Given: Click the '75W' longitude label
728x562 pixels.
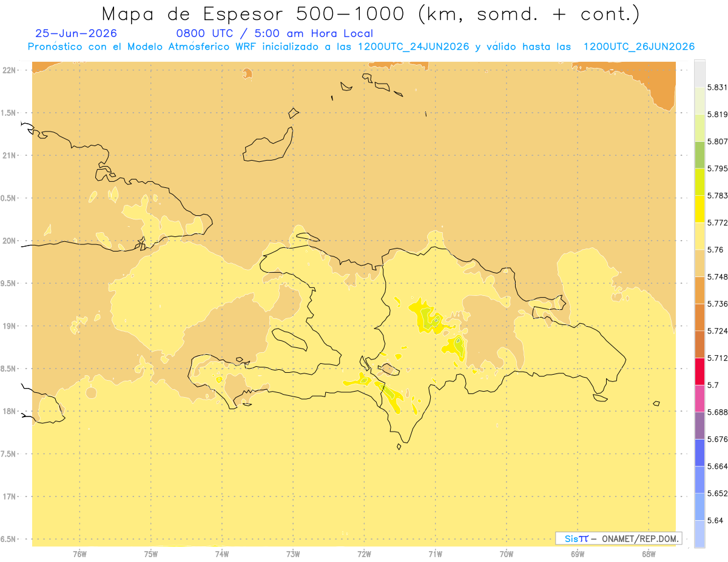Looking at the screenshot, I should pos(150,554).
